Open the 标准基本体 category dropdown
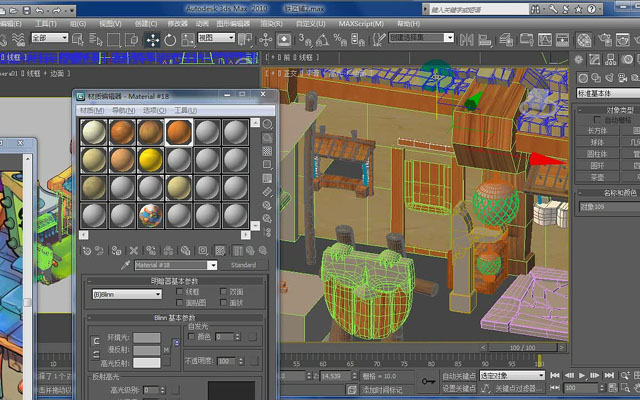Viewport: 640px width, 400px height. click(x=608, y=93)
